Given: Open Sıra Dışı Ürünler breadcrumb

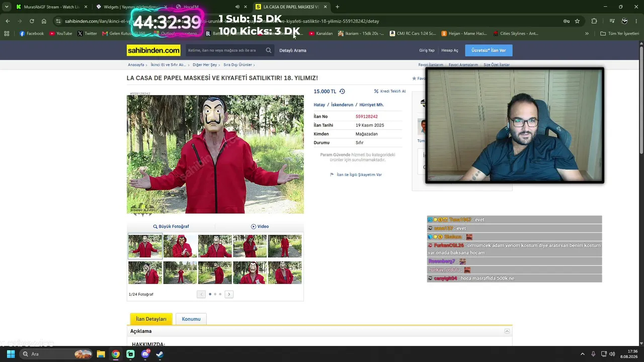Looking at the screenshot, I should pos(237,65).
